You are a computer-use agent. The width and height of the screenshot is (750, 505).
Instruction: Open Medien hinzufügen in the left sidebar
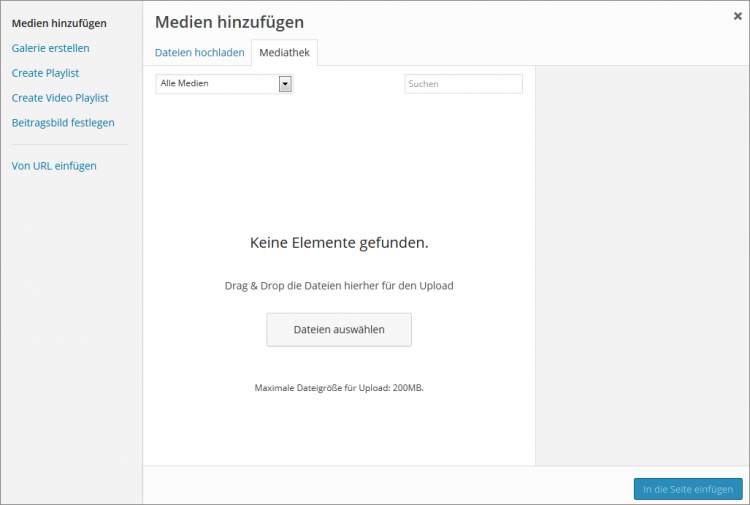59,23
